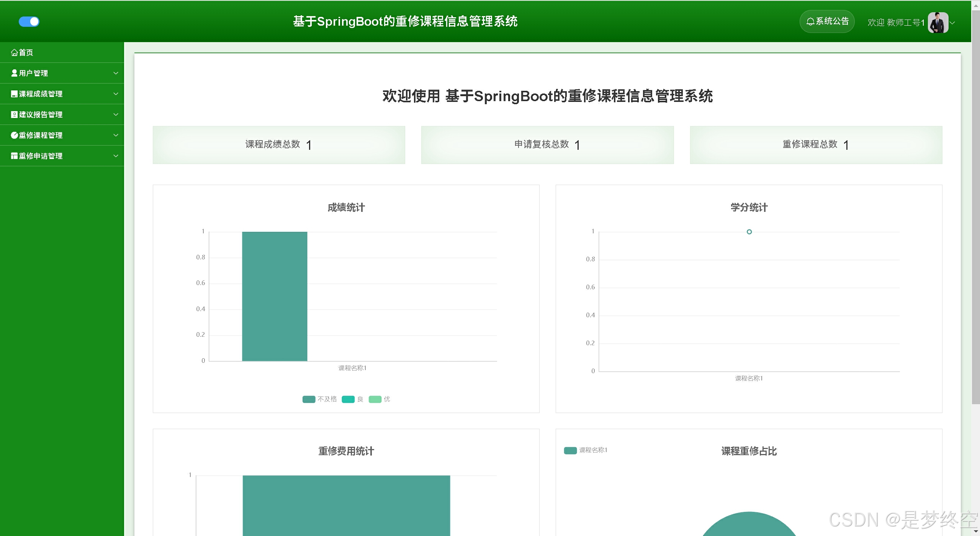Click the 优 legend color swatch

375,399
